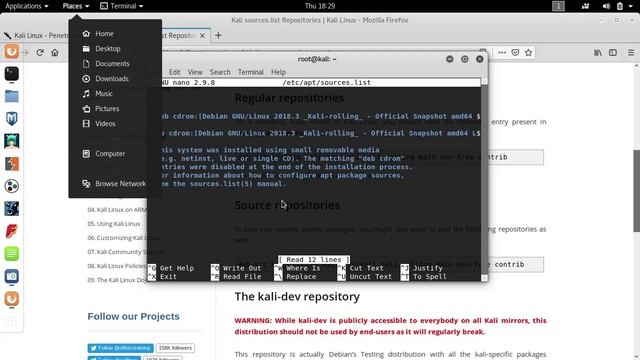Open Edit menu in terminal window
This screenshot has height=360, width=640.
pos(174,72)
